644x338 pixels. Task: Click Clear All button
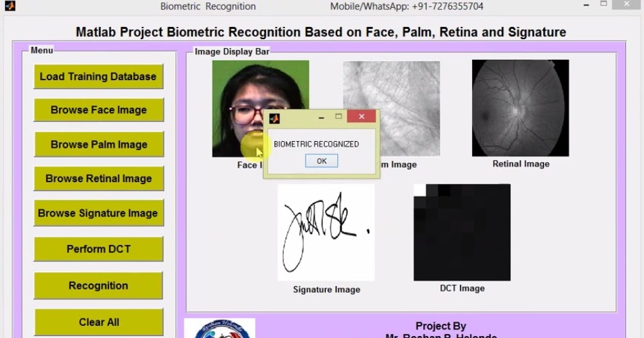[x=99, y=322]
